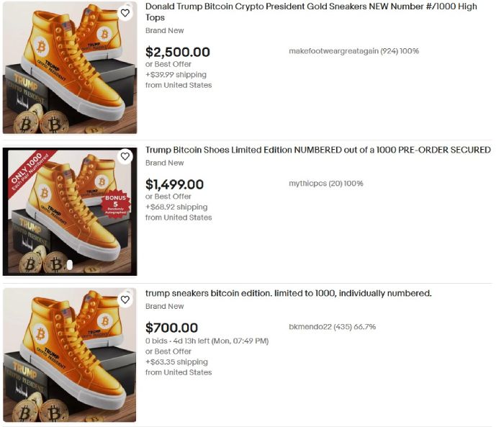Viewport: 504px width, 427px height.
Task: Click the "+$68.92 shipping" text
Action: coord(176,207)
